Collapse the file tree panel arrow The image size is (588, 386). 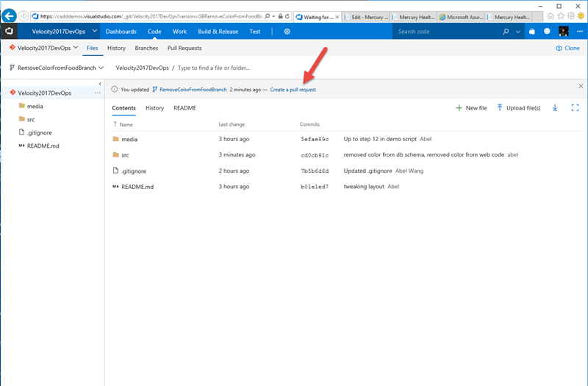pos(100,84)
